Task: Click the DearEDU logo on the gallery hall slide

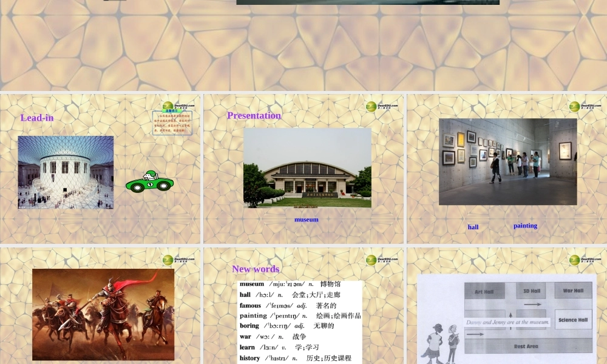Action: 574,107
